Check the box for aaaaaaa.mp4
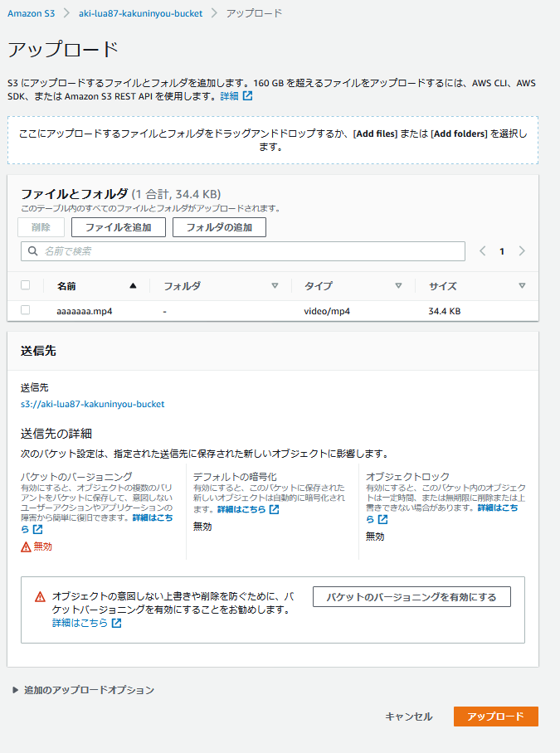560x753 pixels. 26,310
